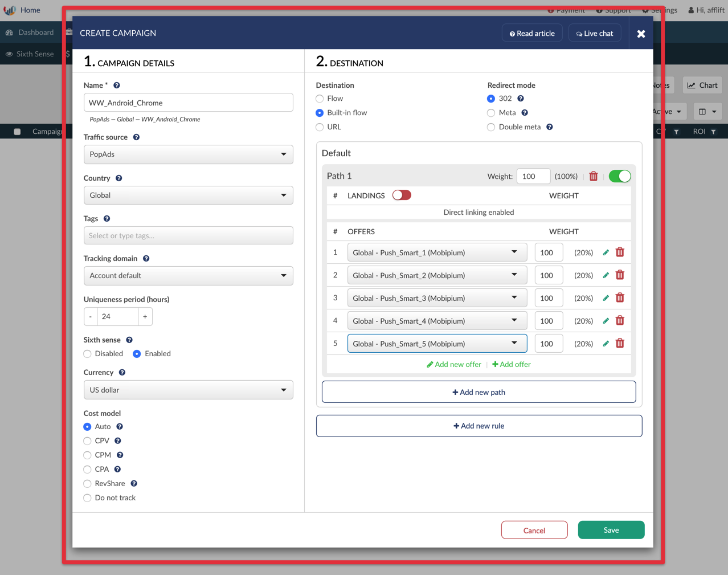Click help icon next to CPV option
The width and height of the screenshot is (728, 575).
pyautogui.click(x=118, y=441)
